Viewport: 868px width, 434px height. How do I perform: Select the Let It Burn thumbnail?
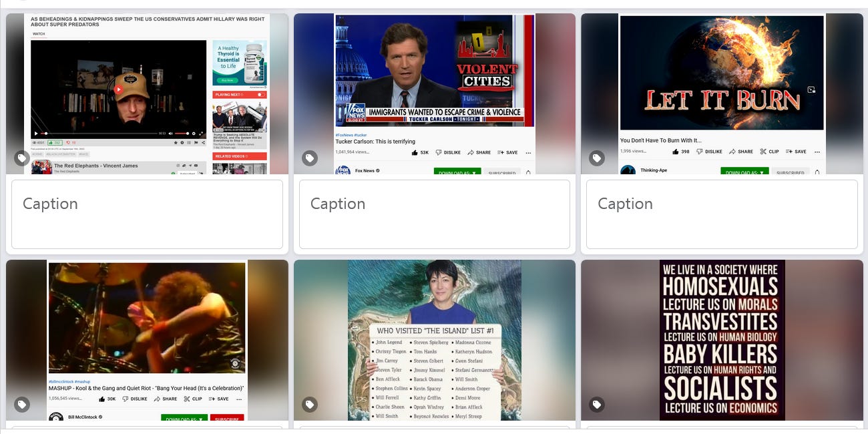pos(722,94)
